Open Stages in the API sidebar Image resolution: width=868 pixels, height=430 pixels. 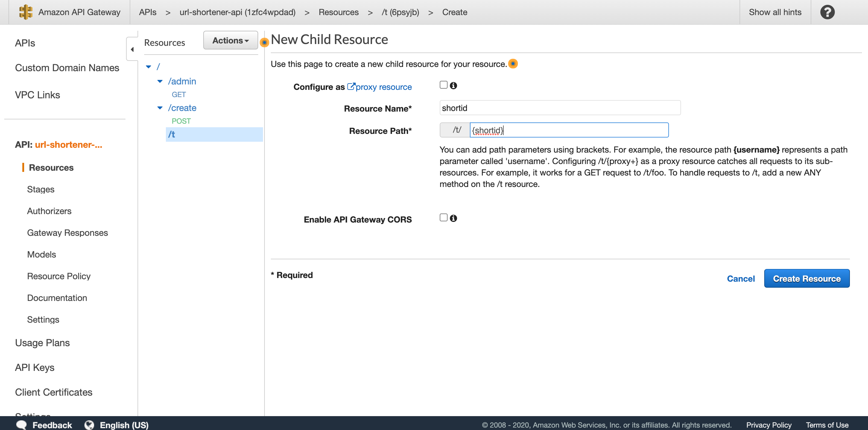(41, 189)
